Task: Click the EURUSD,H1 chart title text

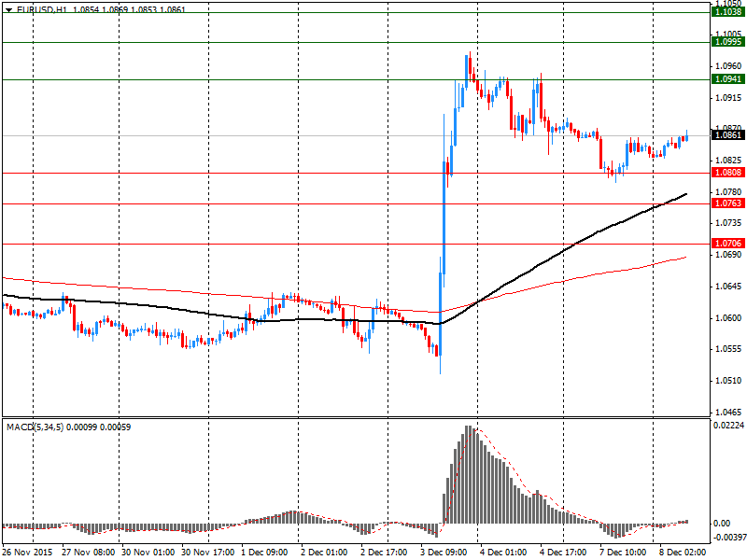Action: [41, 9]
